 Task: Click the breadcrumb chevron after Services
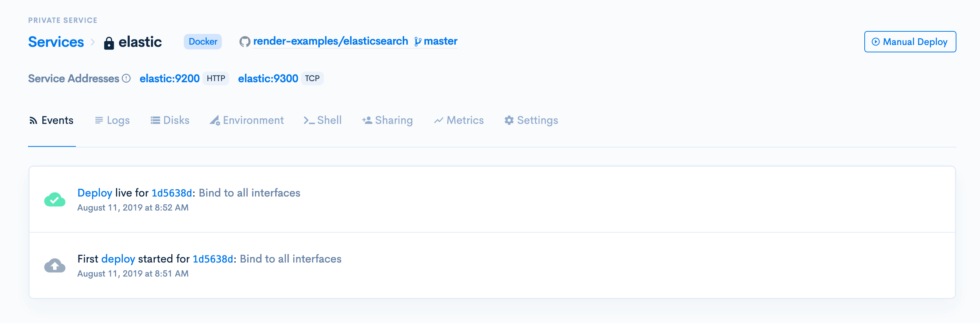pyautogui.click(x=93, y=42)
